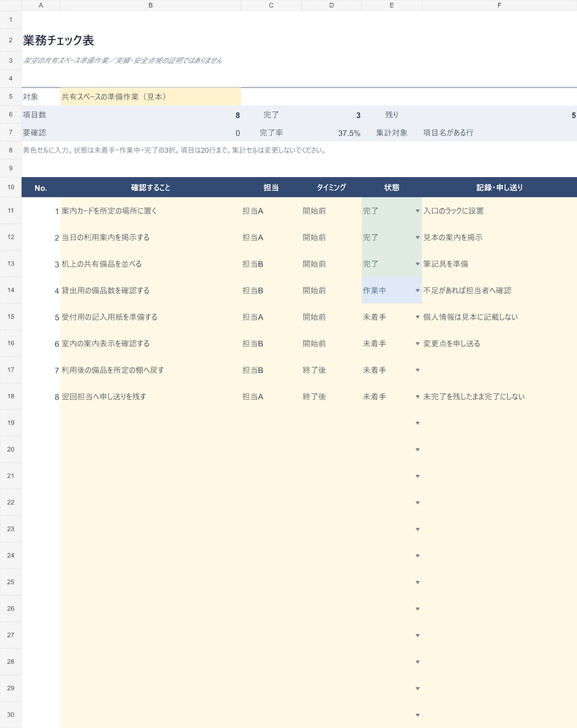The image size is (577, 728).
Task: Select column F header
Action: click(x=499, y=5)
